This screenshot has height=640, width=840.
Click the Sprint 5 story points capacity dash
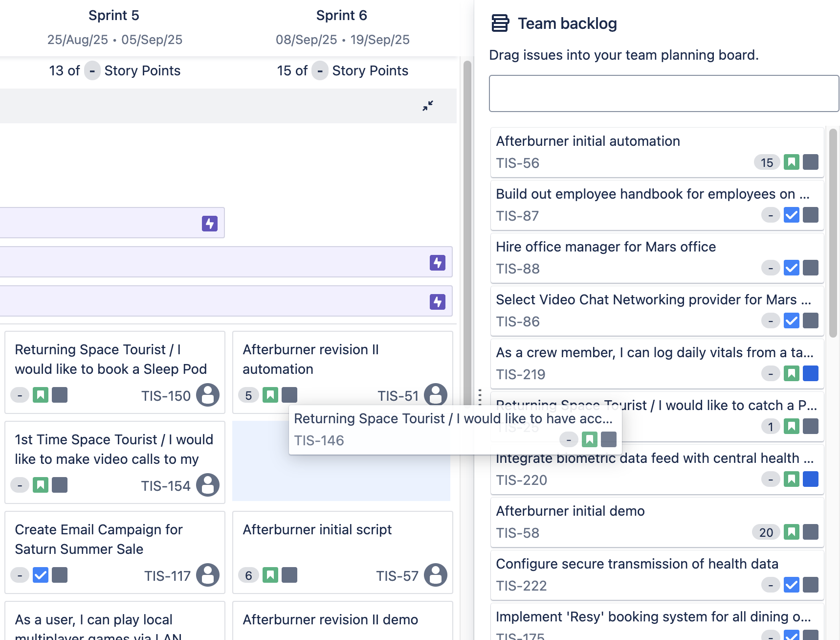click(92, 70)
